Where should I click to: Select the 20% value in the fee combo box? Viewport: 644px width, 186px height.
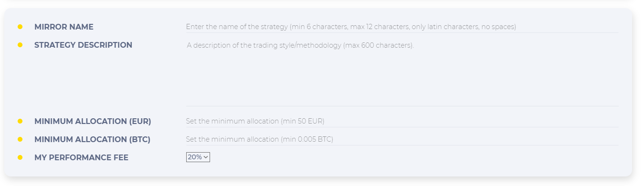(195, 157)
